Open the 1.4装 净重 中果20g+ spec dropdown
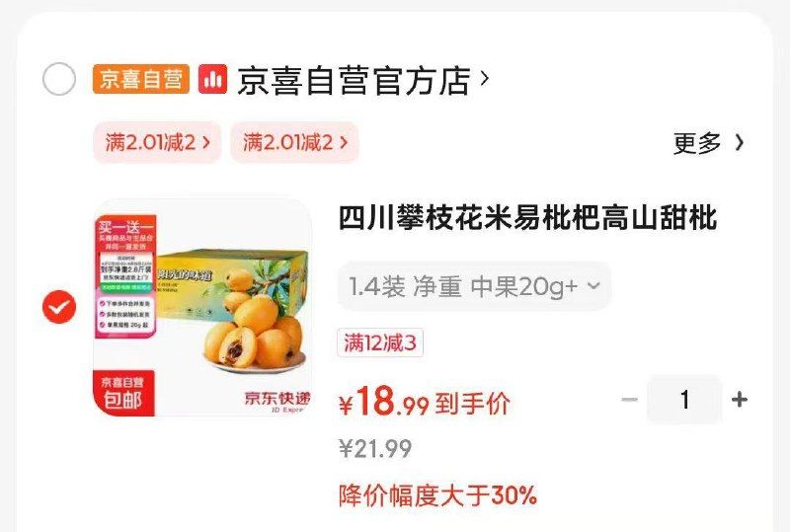Image resolution: width=790 pixels, height=532 pixels. coord(474,286)
